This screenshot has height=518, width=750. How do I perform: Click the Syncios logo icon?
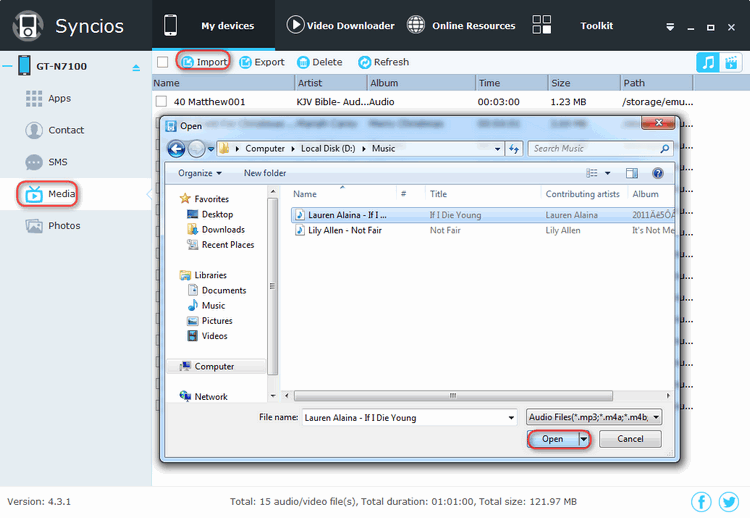28,26
